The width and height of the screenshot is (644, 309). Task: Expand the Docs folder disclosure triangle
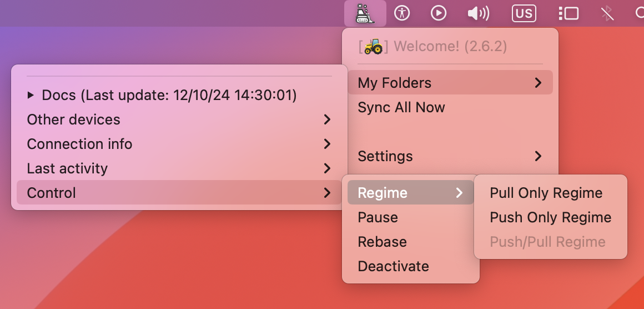(31, 96)
